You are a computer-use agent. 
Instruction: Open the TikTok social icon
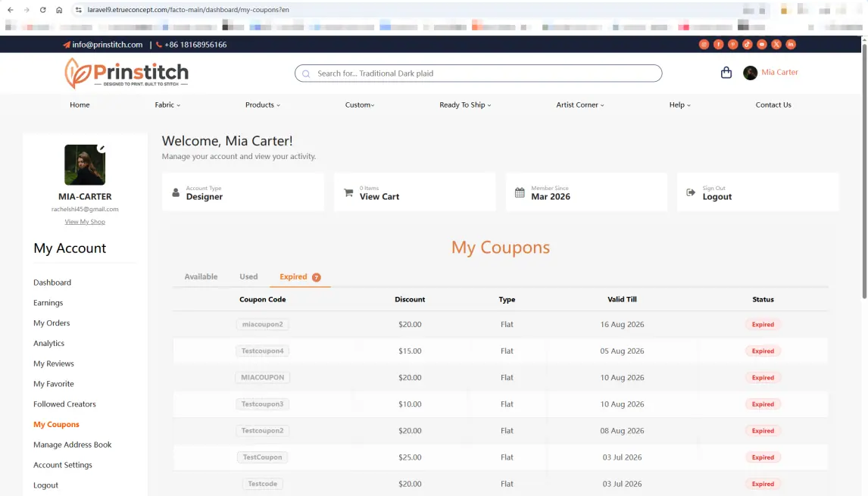(748, 44)
